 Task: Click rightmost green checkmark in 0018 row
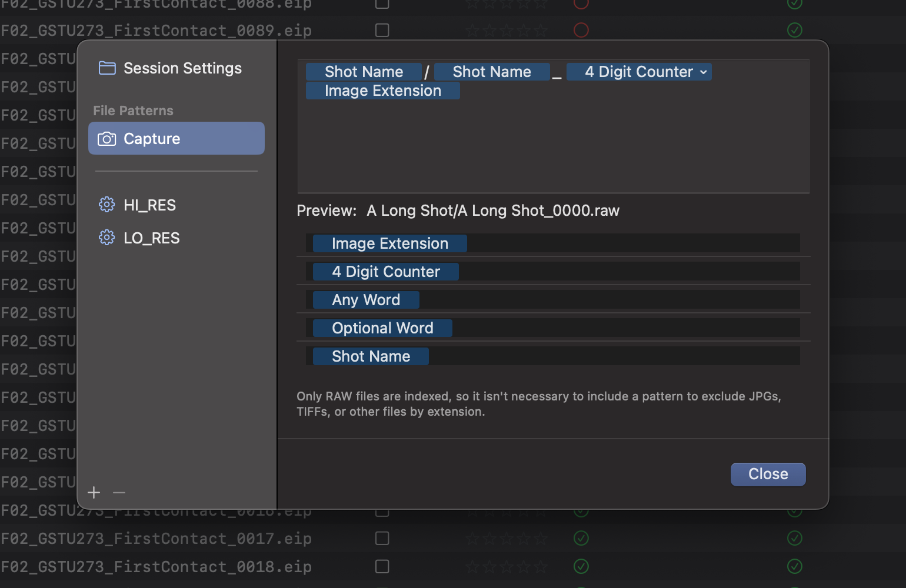pos(794,566)
